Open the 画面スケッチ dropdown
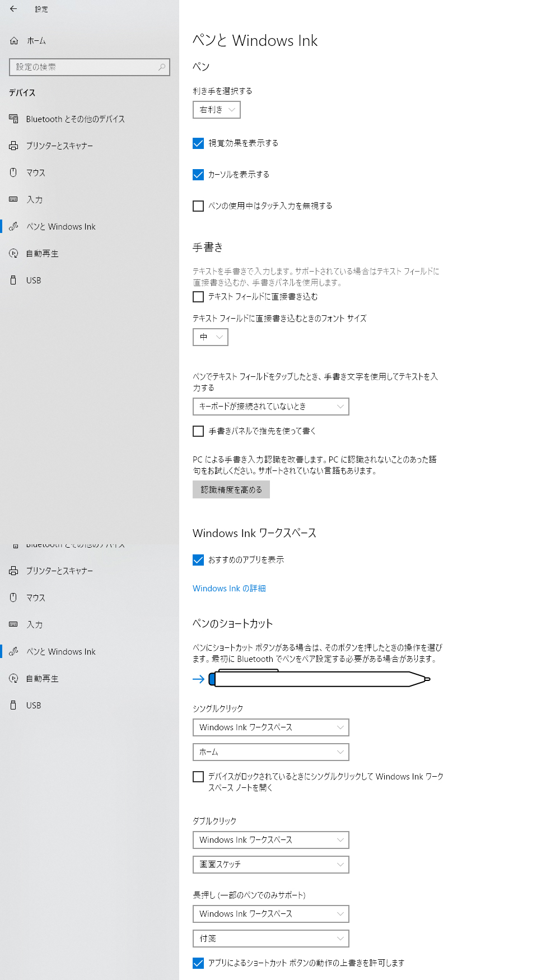This screenshot has width=560, height=980. [x=271, y=865]
